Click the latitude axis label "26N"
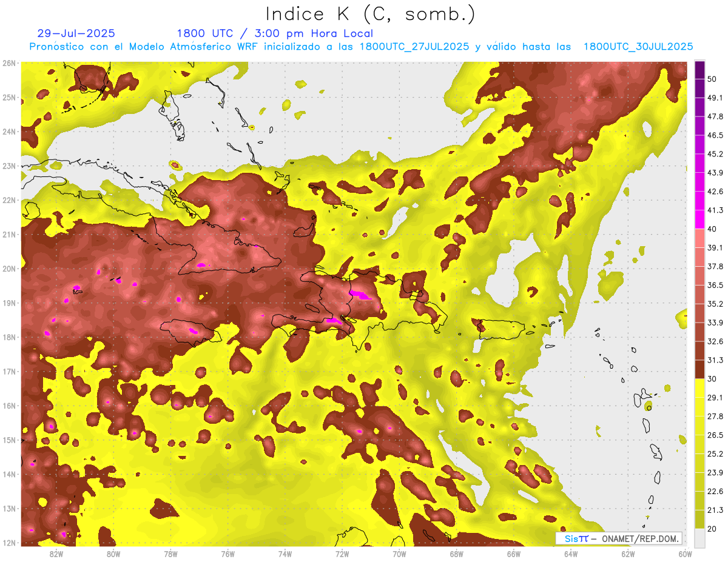728x562 pixels. (x=9, y=63)
